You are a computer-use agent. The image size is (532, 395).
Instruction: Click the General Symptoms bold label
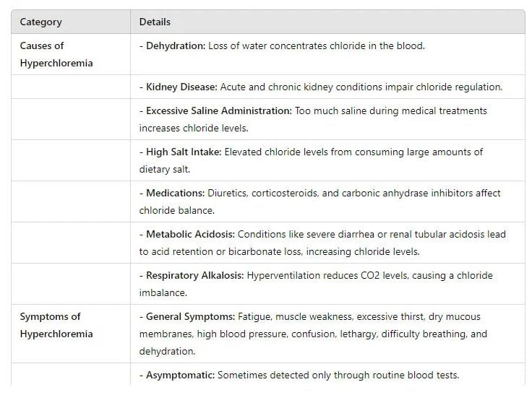(x=190, y=317)
